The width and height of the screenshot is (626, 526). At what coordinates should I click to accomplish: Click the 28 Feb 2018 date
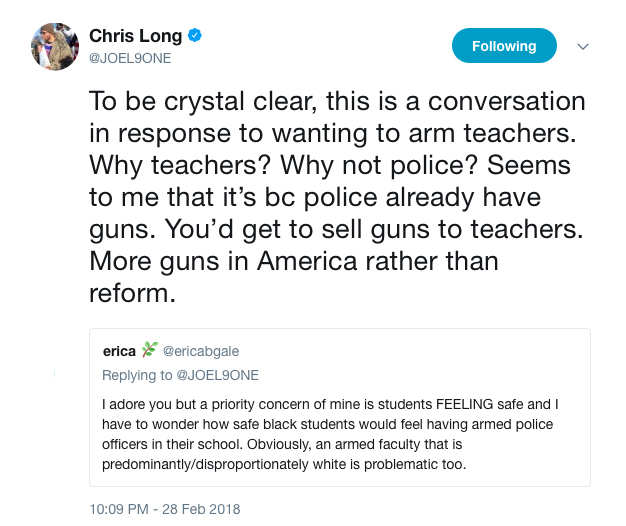[203, 509]
